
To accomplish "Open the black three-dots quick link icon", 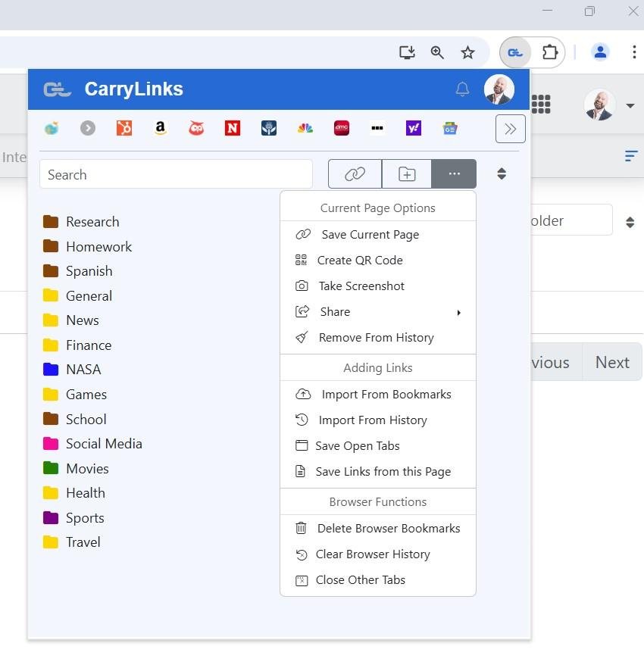I will (x=377, y=128).
